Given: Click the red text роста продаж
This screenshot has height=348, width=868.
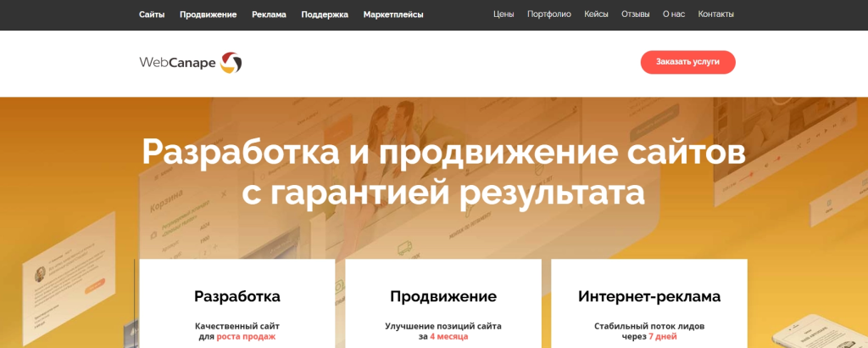Looking at the screenshot, I should pos(246,336).
